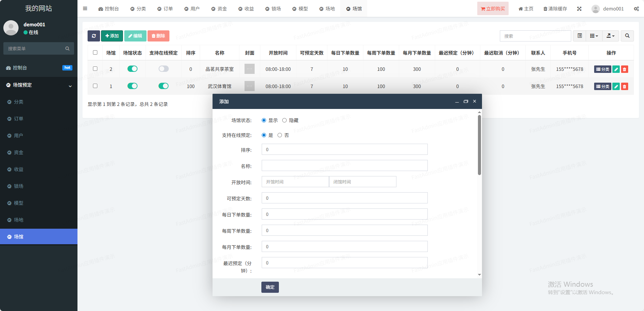Open 资金 in the left sidebar menu
Viewport: 644px width, 311px height.
tap(19, 152)
